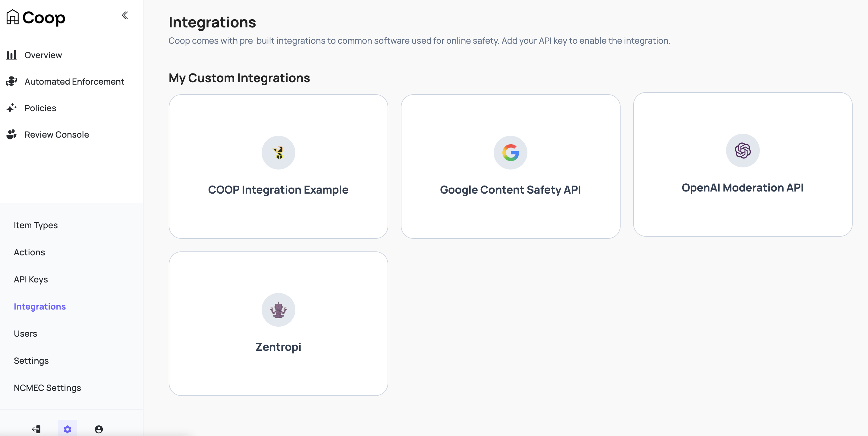Select the Integrations sidebar item
This screenshot has height=436, width=868.
[x=40, y=307]
